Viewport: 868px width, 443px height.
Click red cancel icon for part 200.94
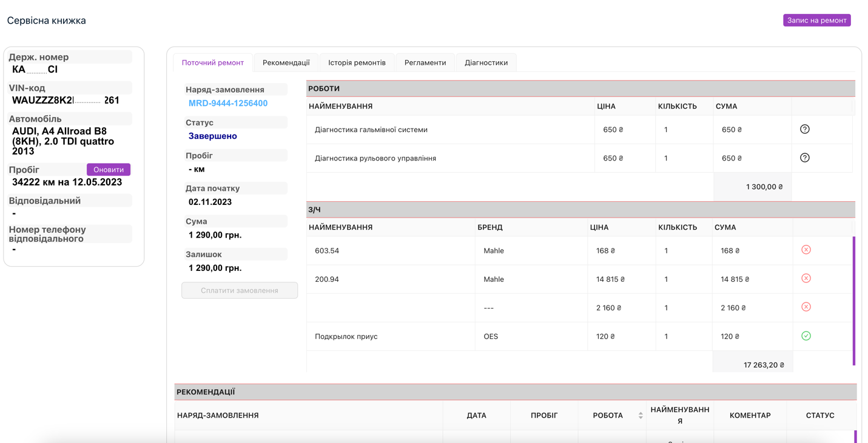806,278
